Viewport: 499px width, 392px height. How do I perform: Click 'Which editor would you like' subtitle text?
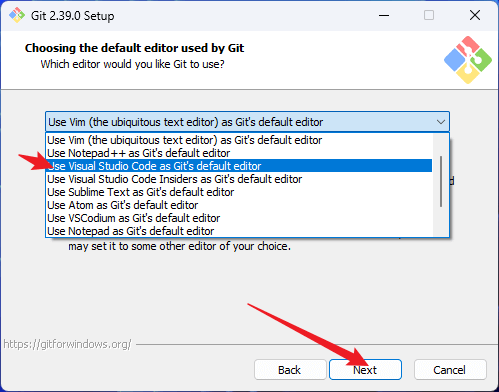click(x=132, y=64)
